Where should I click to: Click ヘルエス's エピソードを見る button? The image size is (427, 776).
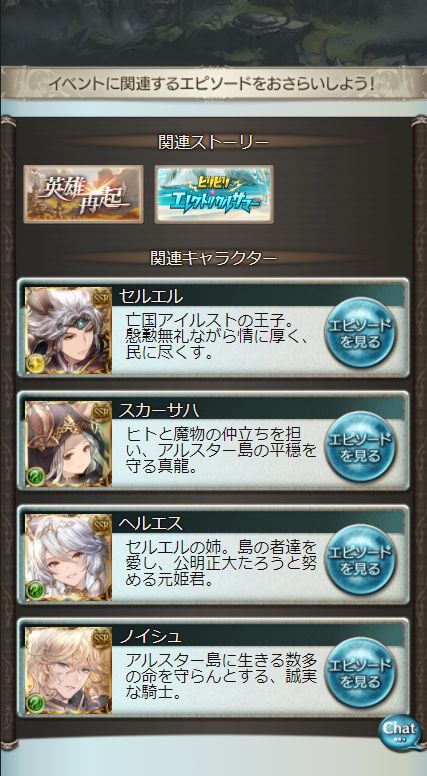(x=360, y=559)
